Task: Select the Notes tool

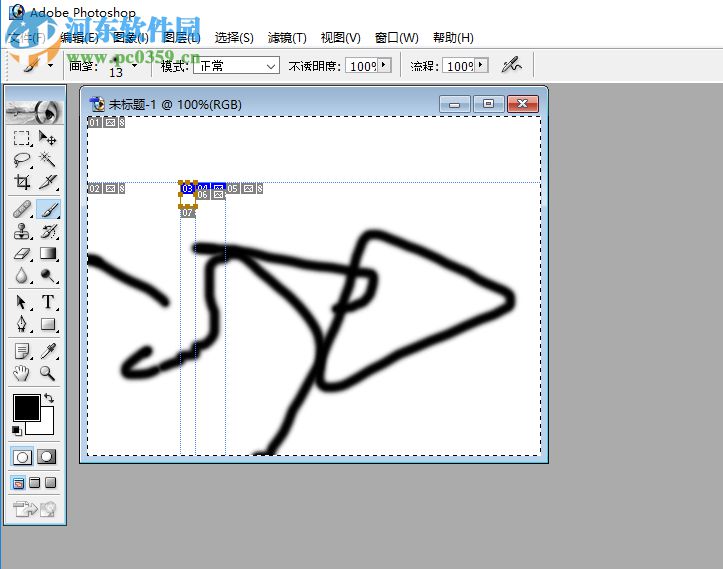Action: point(22,351)
